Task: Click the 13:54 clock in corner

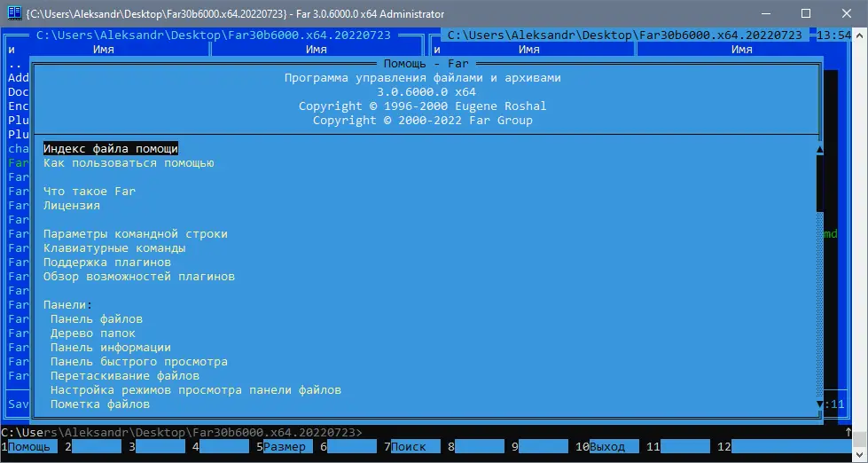Action: [x=833, y=35]
